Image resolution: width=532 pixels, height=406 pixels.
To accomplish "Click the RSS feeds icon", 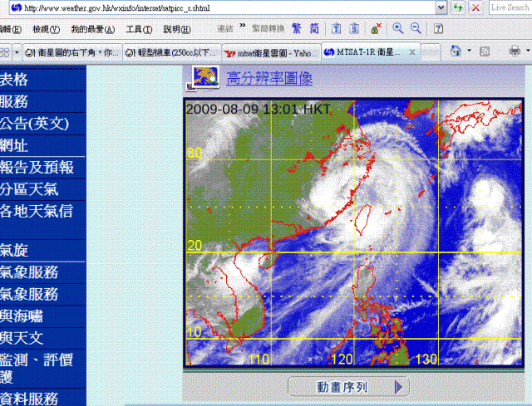I will (485, 51).
